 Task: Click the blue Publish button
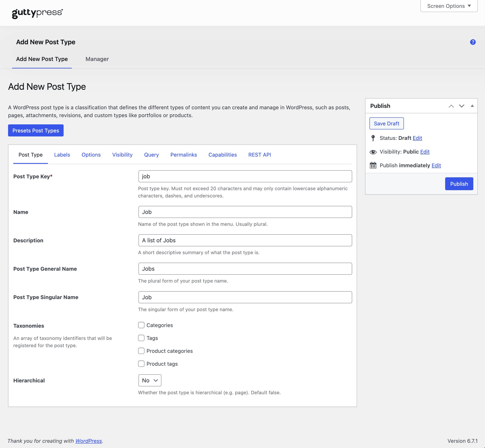tap(459, 184)
